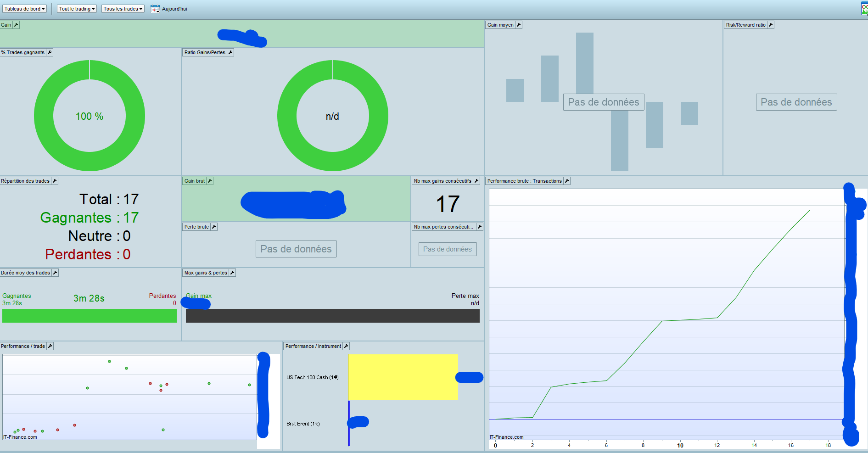Screen dimensions: 868x453
Task: Click the yellow US Tech 100 Cash bar
Action: [403, 377]
